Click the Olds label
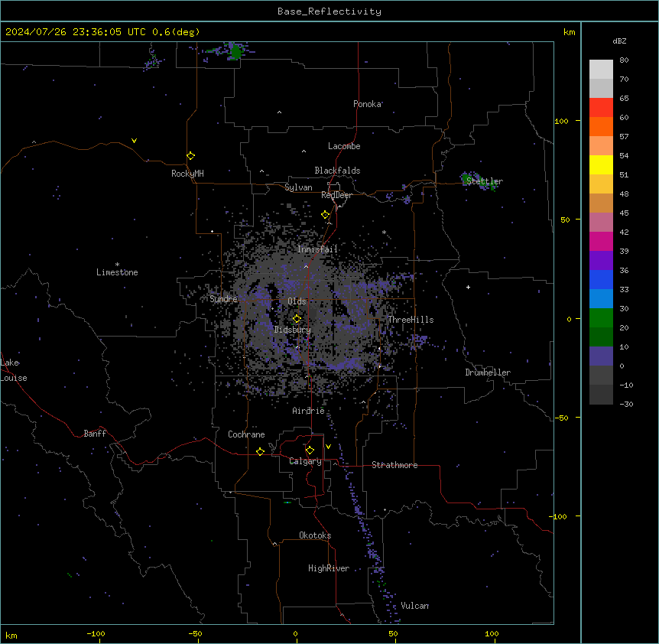This screenshot has width=659, height=644. coord(297,301)
